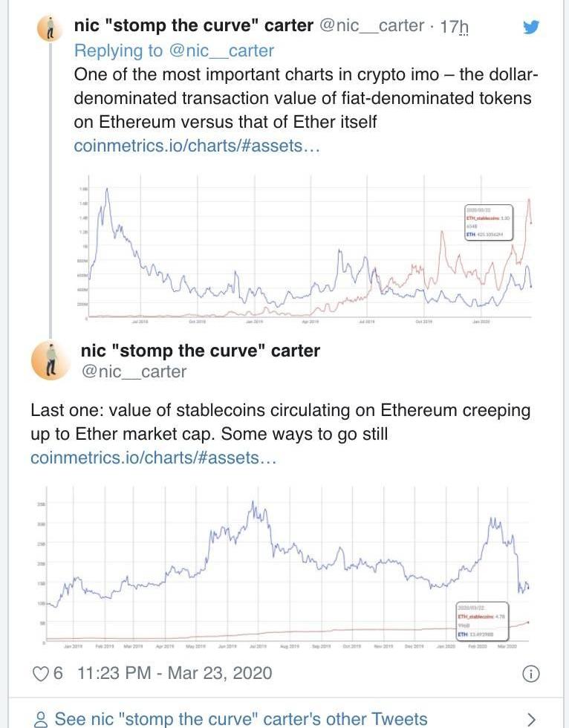Click the bold author name above "Last one"
Image resolution: width=569 pixels, height=728 pixels.
point(200,350)
